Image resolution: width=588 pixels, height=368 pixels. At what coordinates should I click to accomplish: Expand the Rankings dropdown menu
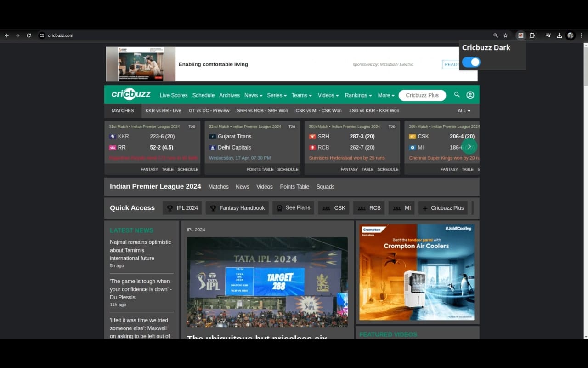tap(358, 95)
